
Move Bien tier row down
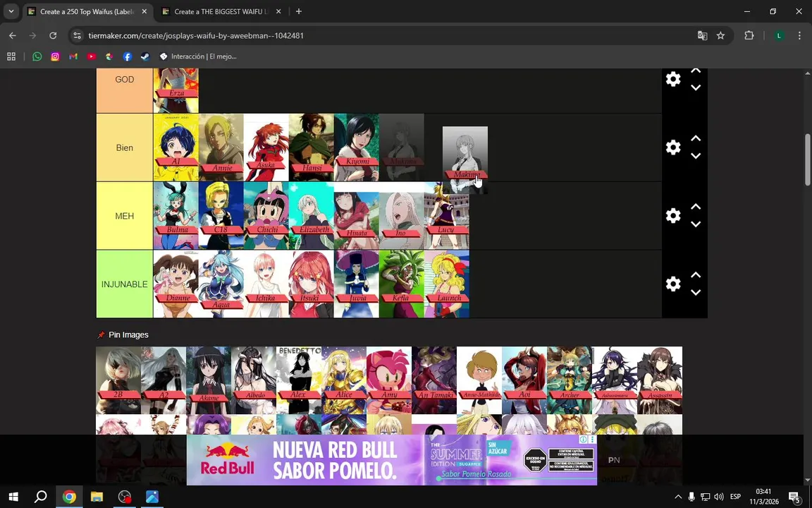[696, 155]
